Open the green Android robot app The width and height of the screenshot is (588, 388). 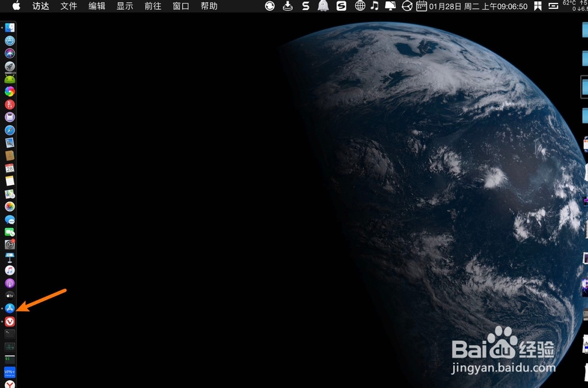click(10, 79)
